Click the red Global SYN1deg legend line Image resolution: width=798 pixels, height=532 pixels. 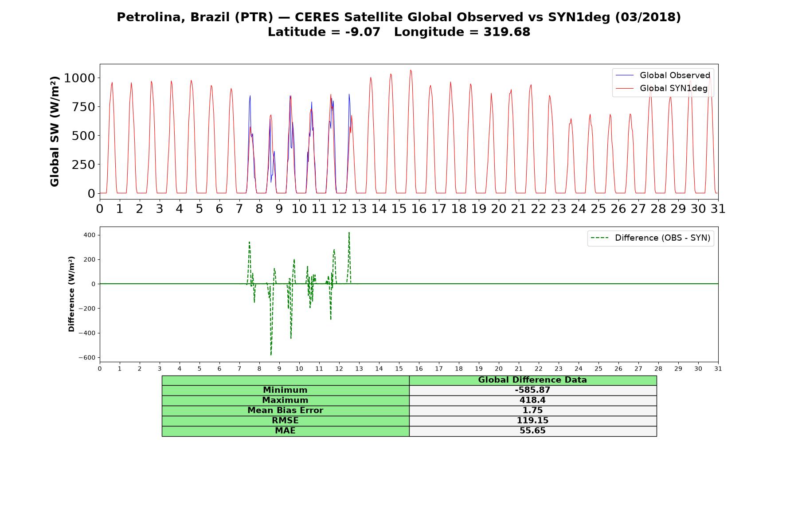[x=625, y=88]
